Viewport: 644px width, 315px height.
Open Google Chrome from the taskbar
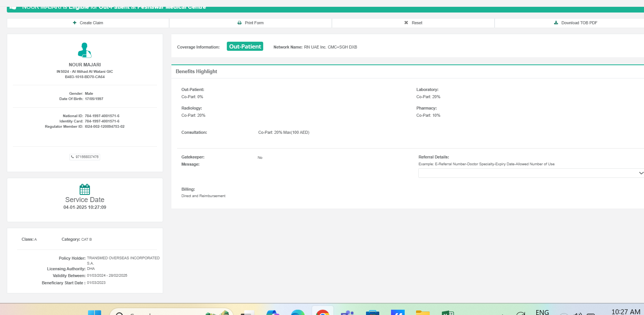(322, 312)
